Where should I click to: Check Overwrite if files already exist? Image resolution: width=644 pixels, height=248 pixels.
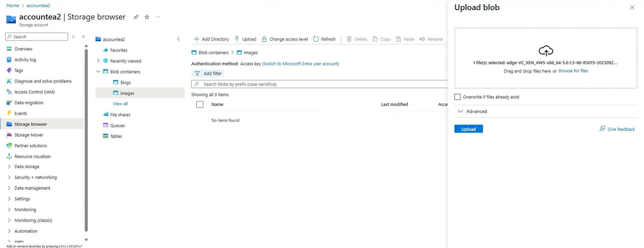pyautogui.click(x=457, y=97)
